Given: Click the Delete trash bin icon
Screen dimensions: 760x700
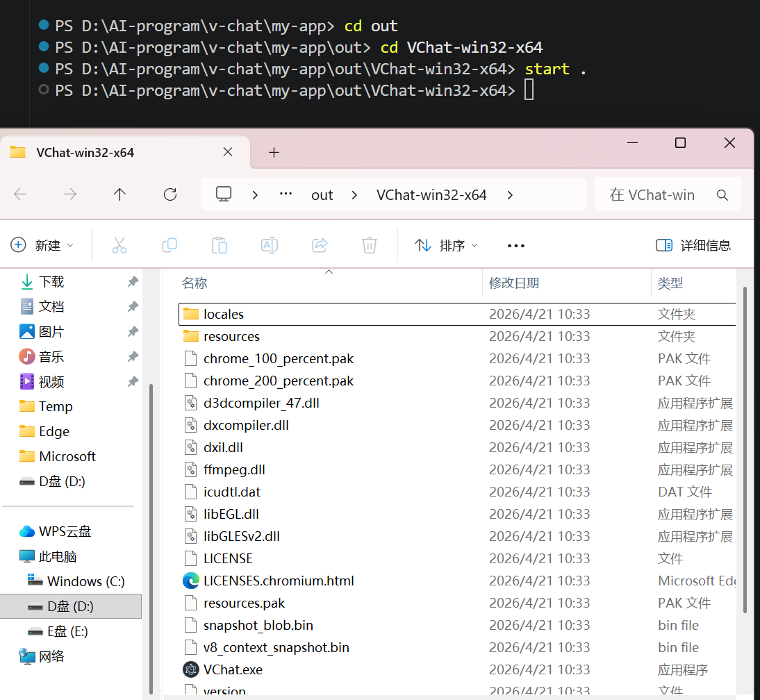Looking at the screenshot, I should 370,245.
